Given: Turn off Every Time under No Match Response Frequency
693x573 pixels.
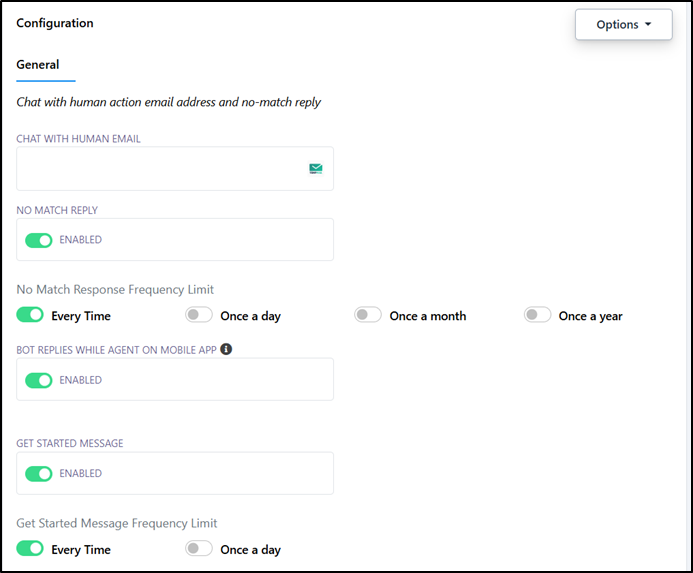Looking at the screenshot, I should point(30,315).
